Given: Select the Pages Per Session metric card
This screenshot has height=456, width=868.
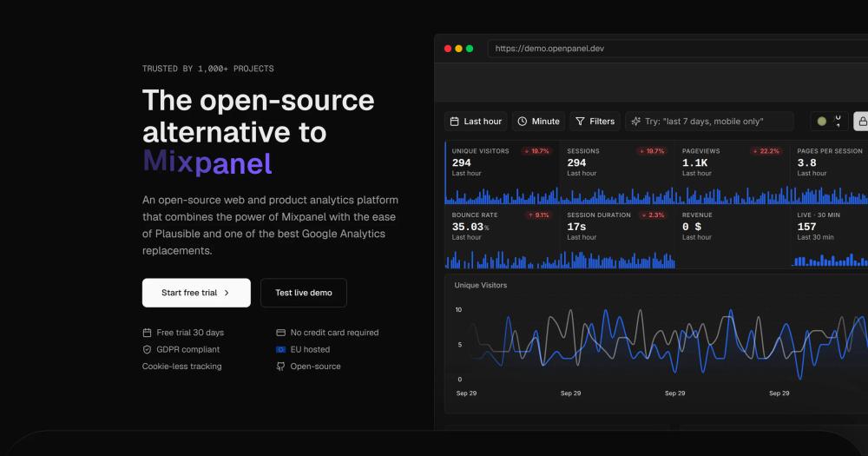Looking at the screenshot, I should point(829,172).
